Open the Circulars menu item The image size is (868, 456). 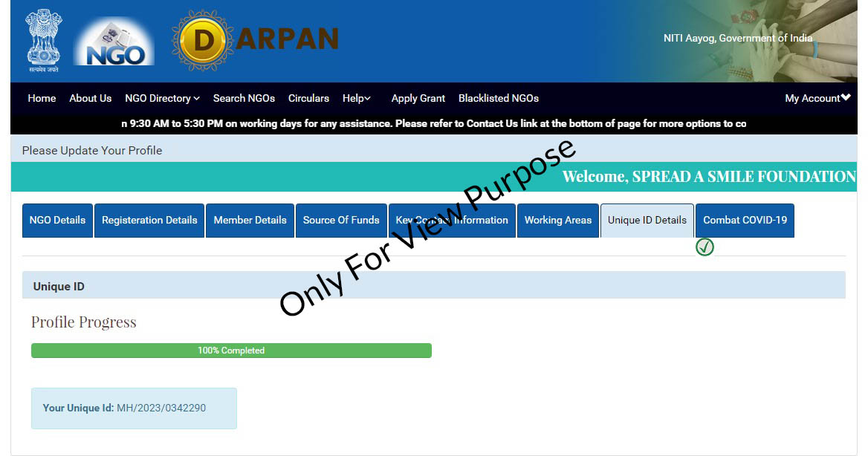(308, 98)
